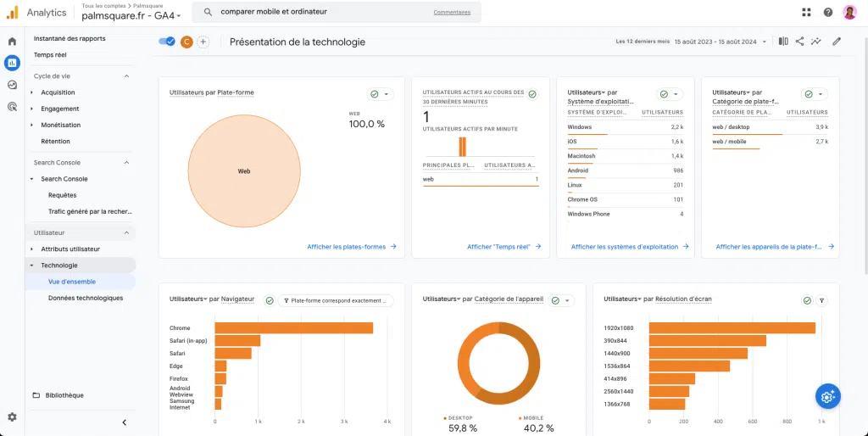
Task: Collapse the Utilisateur section
Action: coord(126,232)
